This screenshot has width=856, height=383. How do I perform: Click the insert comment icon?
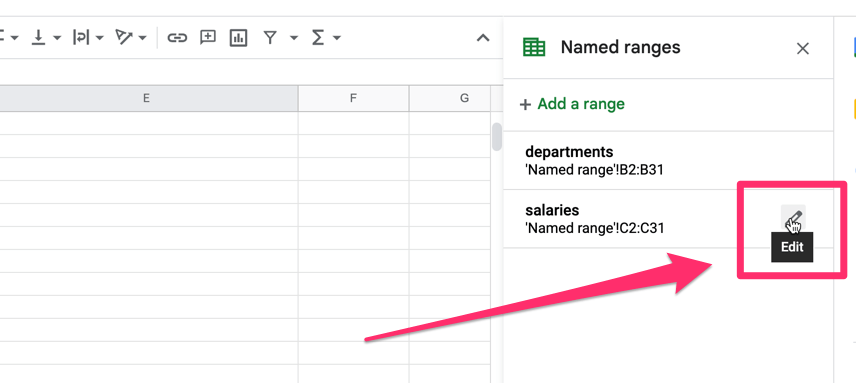coord(208,38)
